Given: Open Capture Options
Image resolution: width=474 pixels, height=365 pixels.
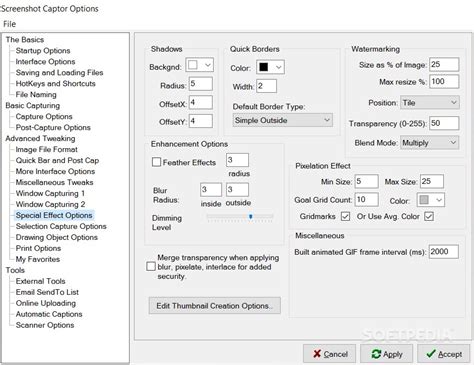Looking at the screenshot, I should click(x=44, y=117).
